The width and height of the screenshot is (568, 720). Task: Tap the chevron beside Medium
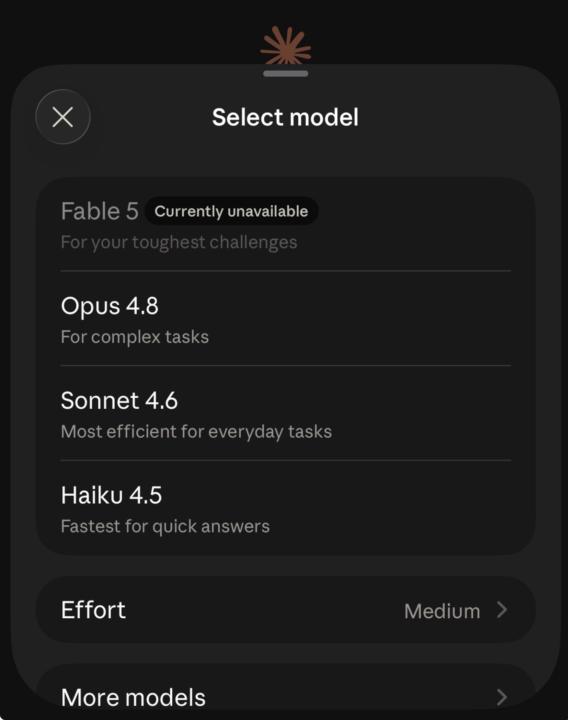[502, 610]
